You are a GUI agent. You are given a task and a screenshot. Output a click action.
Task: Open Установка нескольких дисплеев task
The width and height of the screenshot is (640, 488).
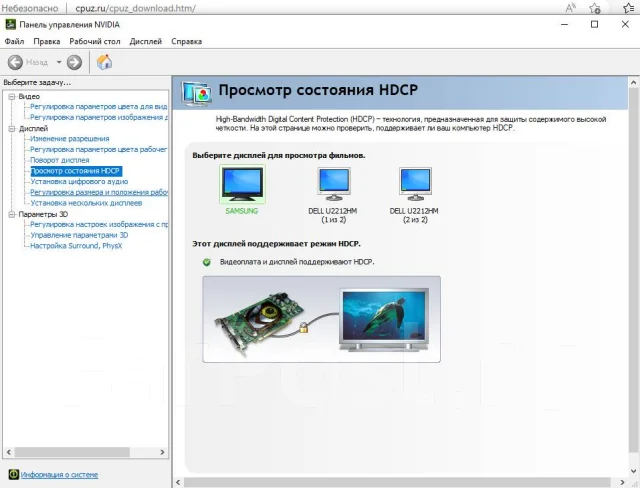86,203
